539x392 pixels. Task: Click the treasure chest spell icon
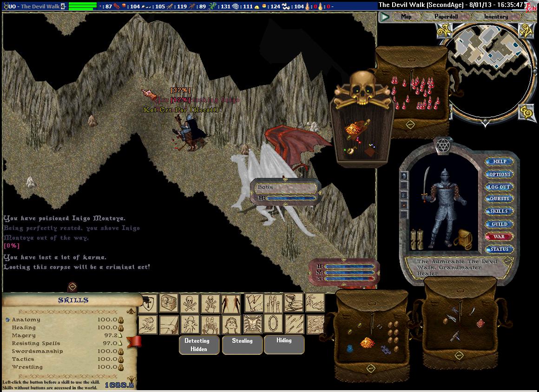tap(169, 303)
